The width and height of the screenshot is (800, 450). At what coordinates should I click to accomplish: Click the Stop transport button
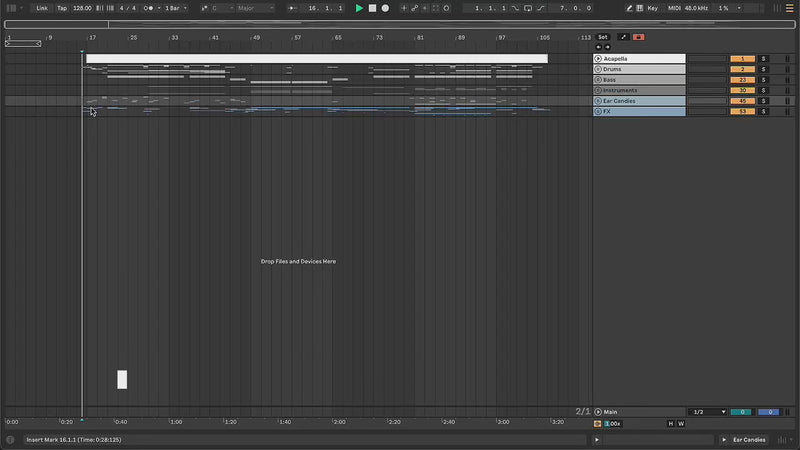coord(372,8)
